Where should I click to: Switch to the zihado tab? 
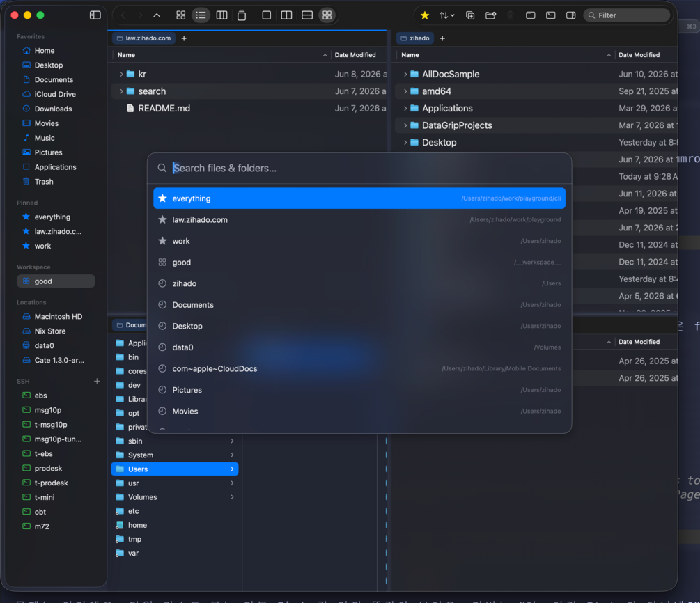click(414, 38)
